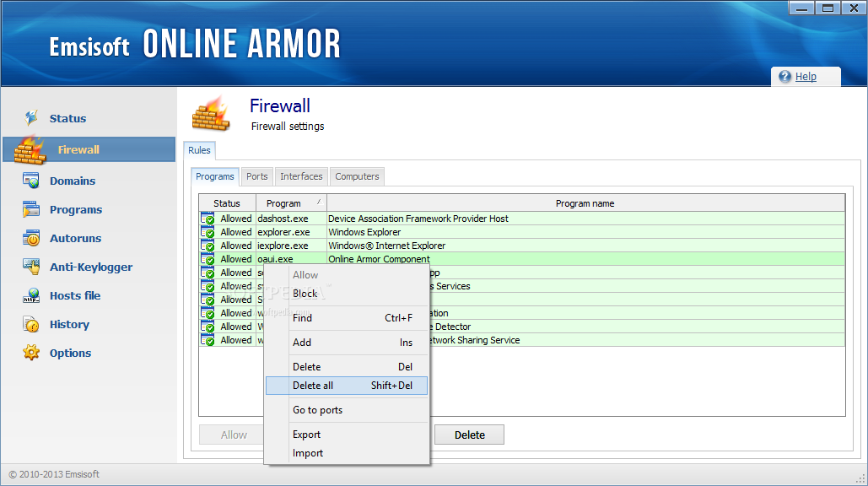The width and height of the screenshot is (868, 486).
Task: Open the Options section
Action: [70, 354]
